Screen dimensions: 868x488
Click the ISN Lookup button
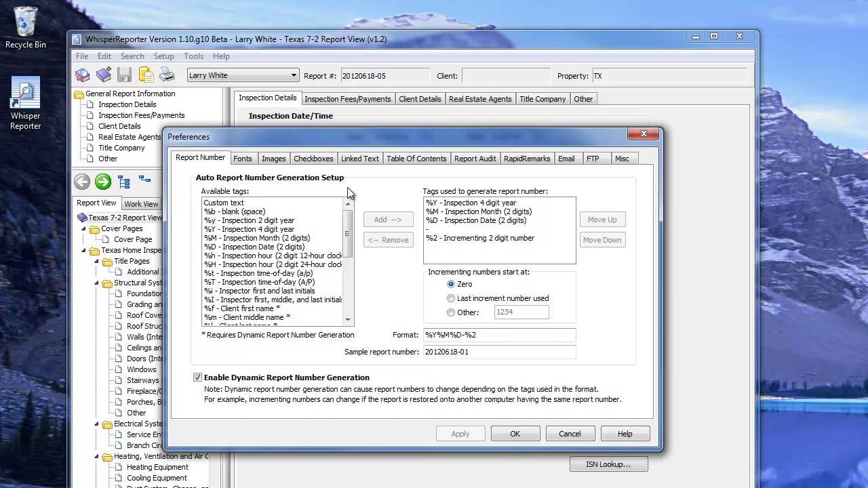(x=608, y=464)
